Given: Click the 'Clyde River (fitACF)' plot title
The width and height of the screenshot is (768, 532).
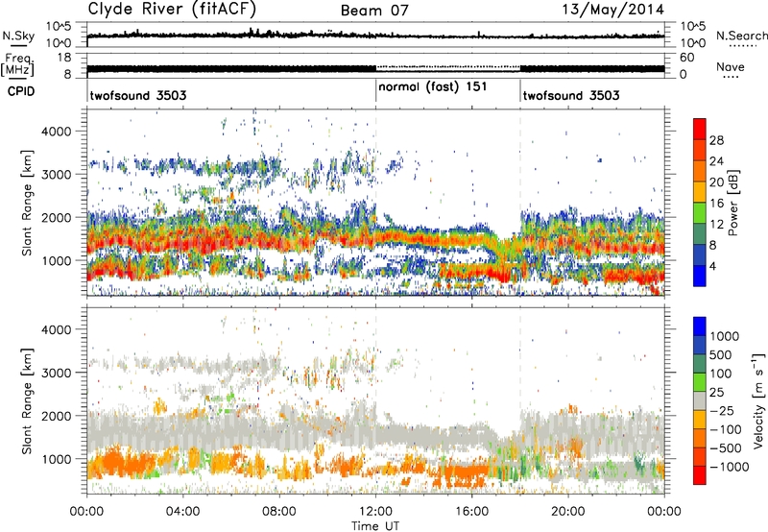Looking at the screenshot, I should [172, 10].
